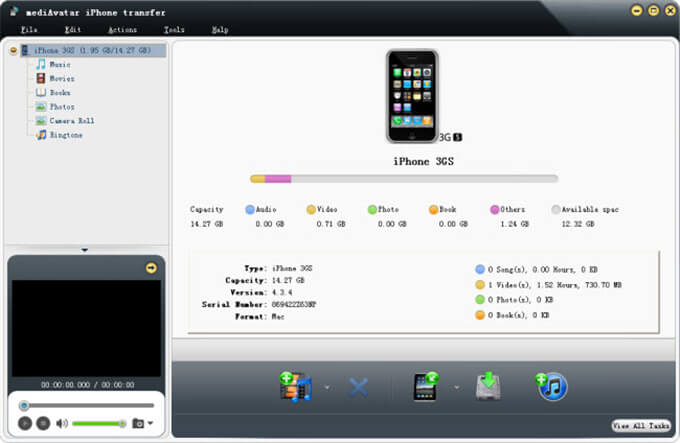
Task: Open the Tools menu
Action: pyautogui.click(x=174, y=29)
